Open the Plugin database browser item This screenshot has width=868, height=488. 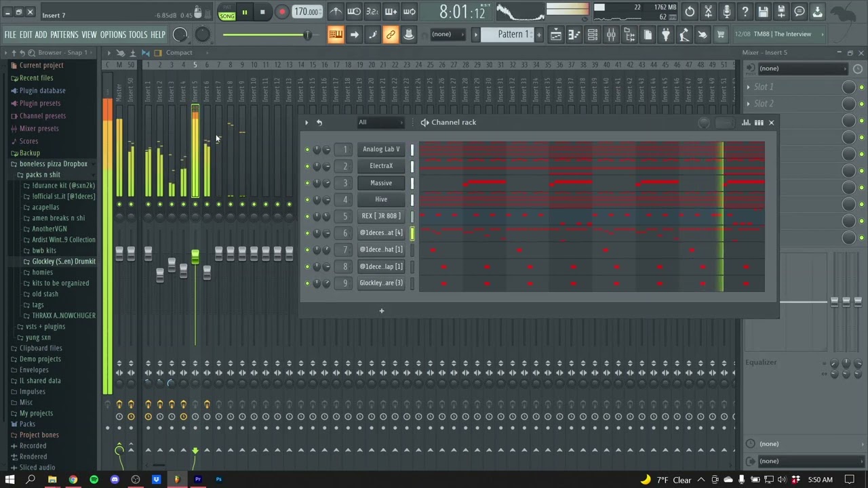coord(42,91)
